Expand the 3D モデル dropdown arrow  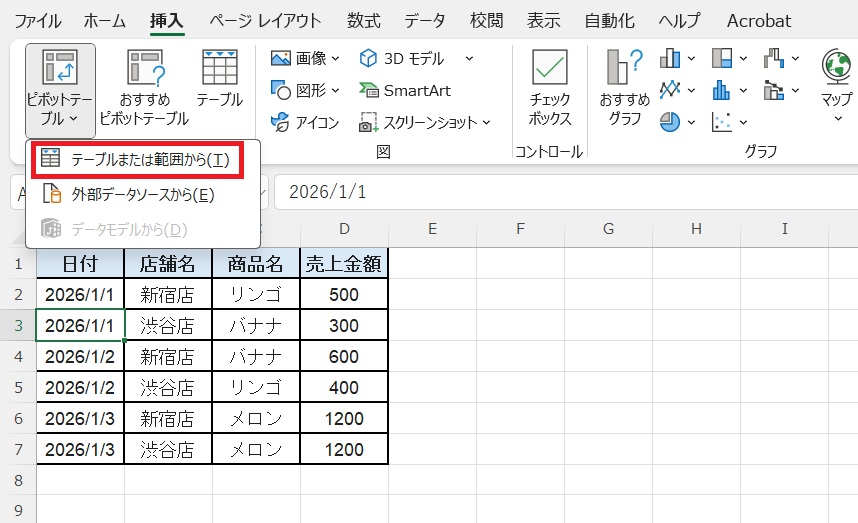pos(469,59)
